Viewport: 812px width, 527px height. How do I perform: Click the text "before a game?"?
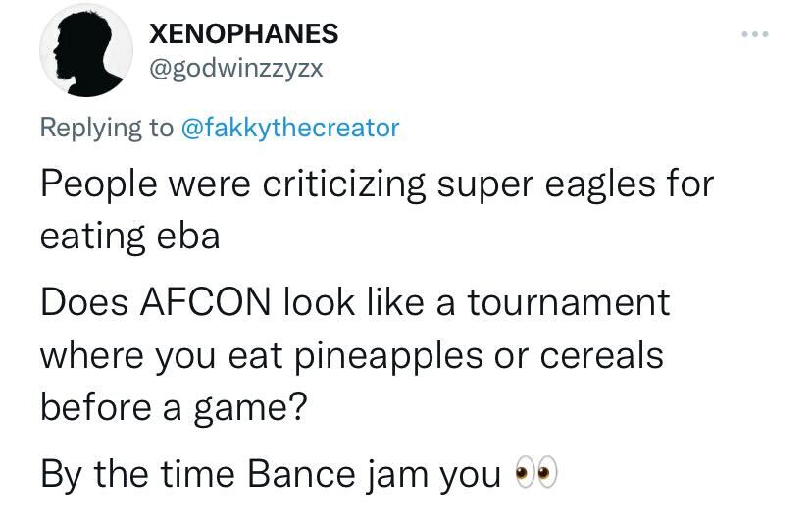tap(174, 407)
